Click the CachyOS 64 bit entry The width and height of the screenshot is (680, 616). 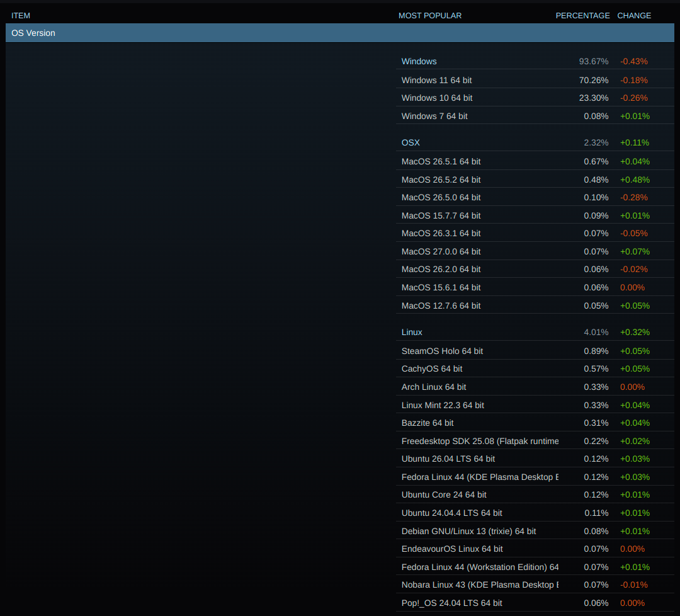pyautogui.click(x=535, y=368)
